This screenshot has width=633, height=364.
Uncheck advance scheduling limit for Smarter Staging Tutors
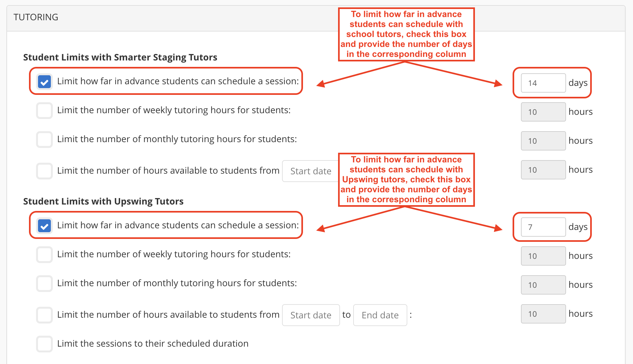(x=44, y=81)
